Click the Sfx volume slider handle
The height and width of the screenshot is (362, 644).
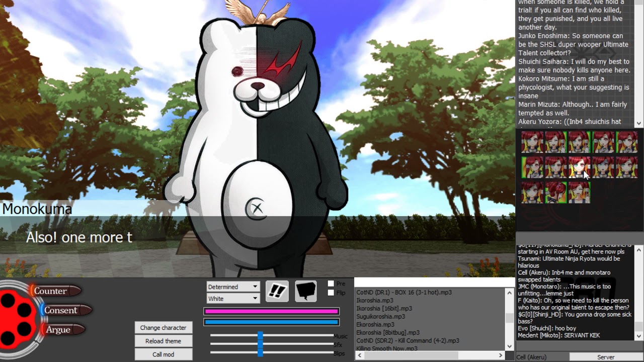tap(260, 344)
